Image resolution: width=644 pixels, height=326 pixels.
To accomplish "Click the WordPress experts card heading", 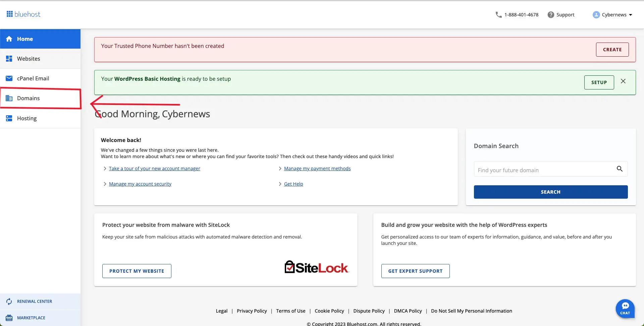I will (x=464, y=225).
